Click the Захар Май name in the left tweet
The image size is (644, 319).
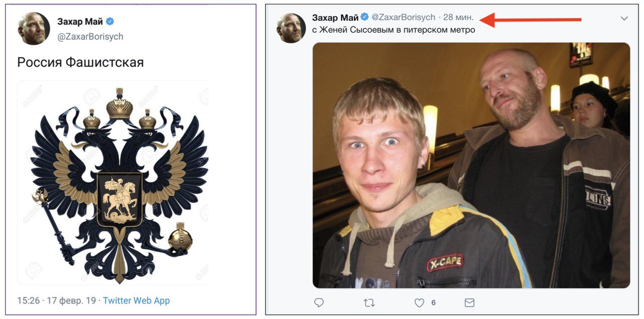[79, 22]
